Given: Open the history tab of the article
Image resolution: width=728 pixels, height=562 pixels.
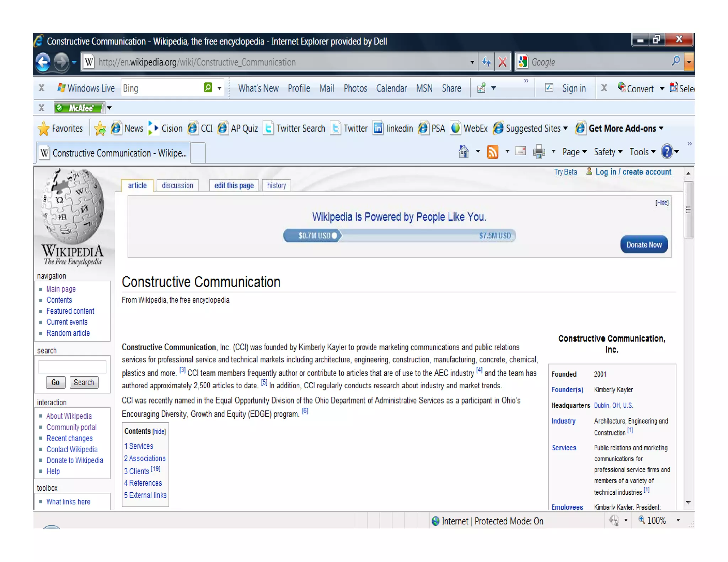Looking at the screenshot, I should [276, 185].
